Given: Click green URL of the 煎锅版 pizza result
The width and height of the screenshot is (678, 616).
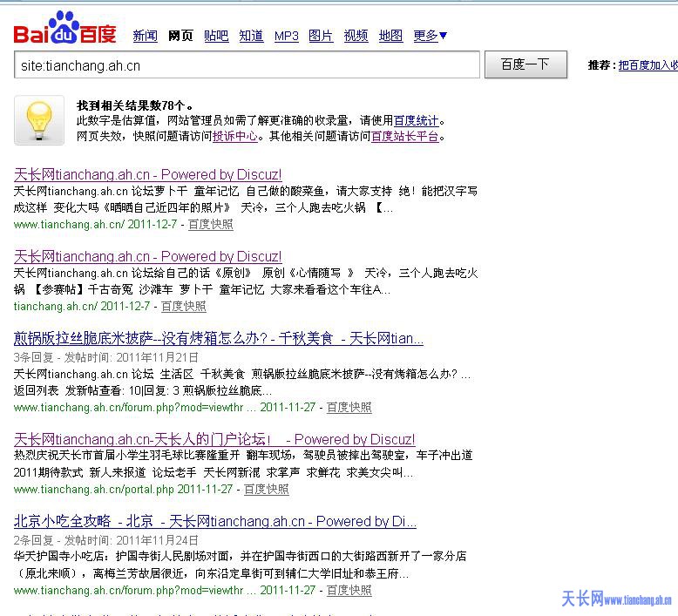Looking at the screenshot, I should (x=135, y=407).
